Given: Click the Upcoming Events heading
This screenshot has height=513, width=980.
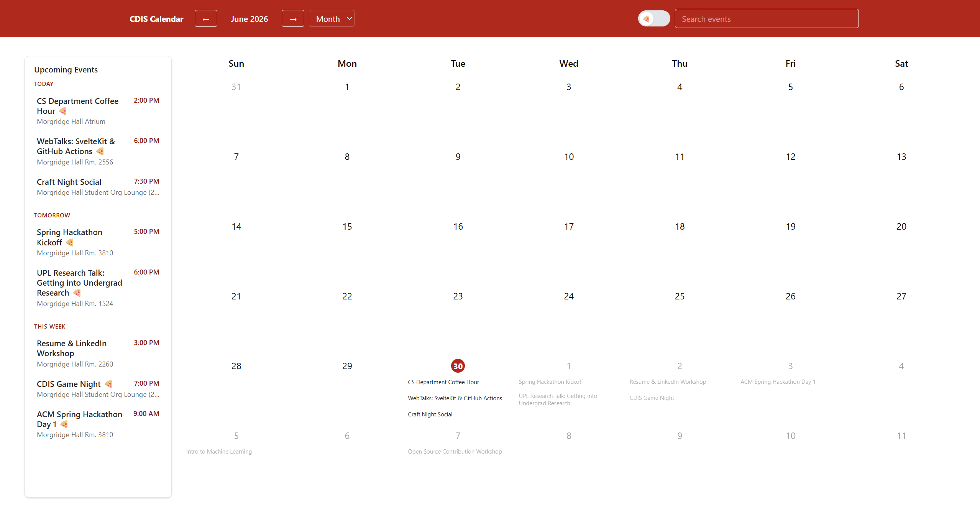Looking at the screenshot, I should (66, 70).
